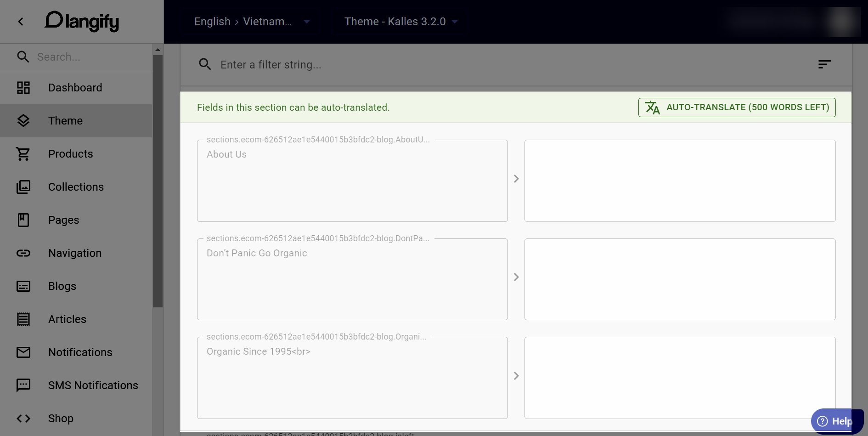Expand the About Us translation field arrow

pos(516,179)
